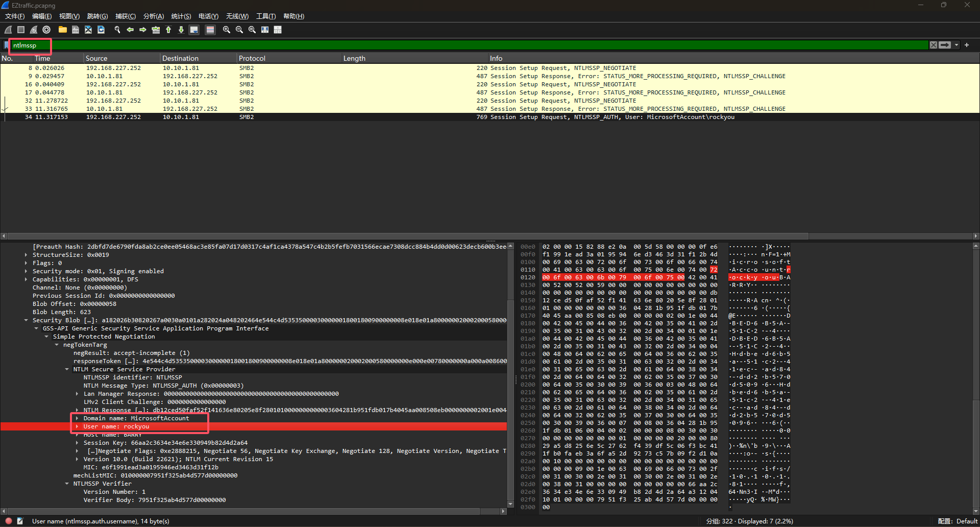The width and height of the screenshot is (980, 527).
Task: Collapse the Security Blob node
Action: (26, 320)
